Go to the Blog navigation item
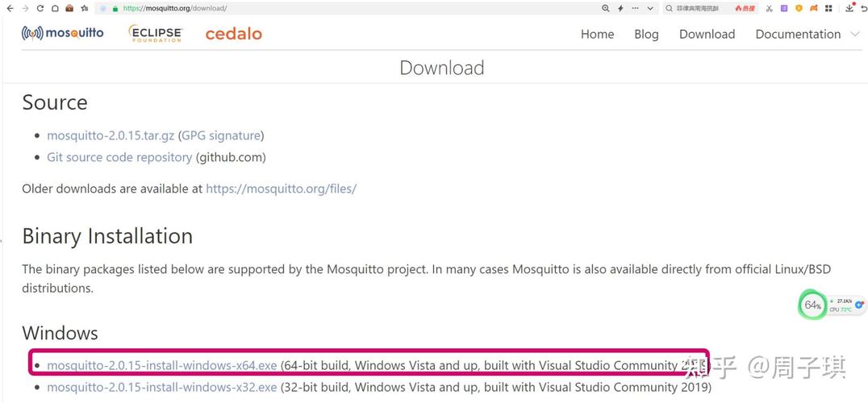This screenshot has height=403, width=868. [646, 34]
